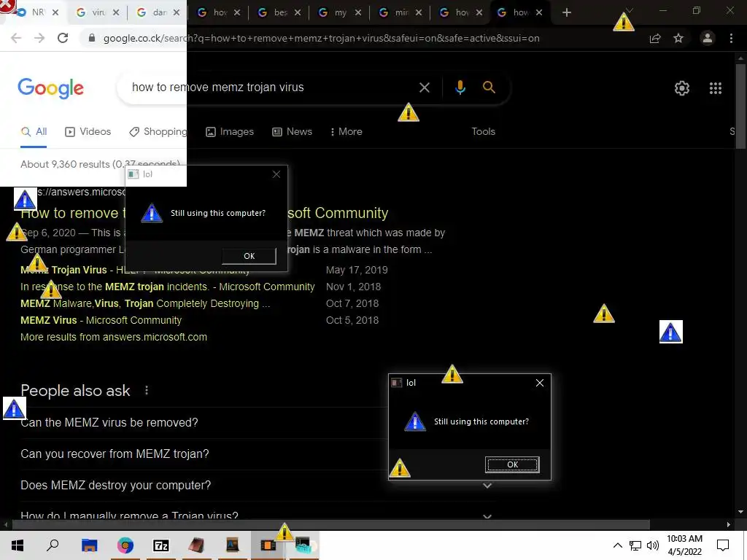747x560 pixels.
Task: Open the notification center icon
Action: [723, 545]
